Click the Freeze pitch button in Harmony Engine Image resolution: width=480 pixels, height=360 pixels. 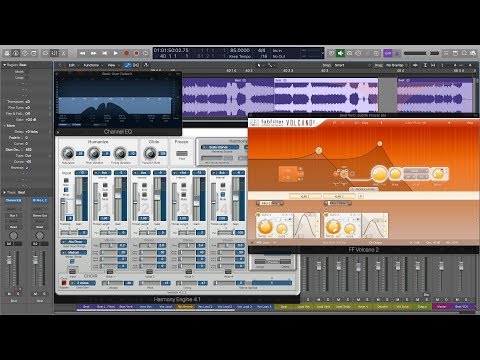[182, 154]
